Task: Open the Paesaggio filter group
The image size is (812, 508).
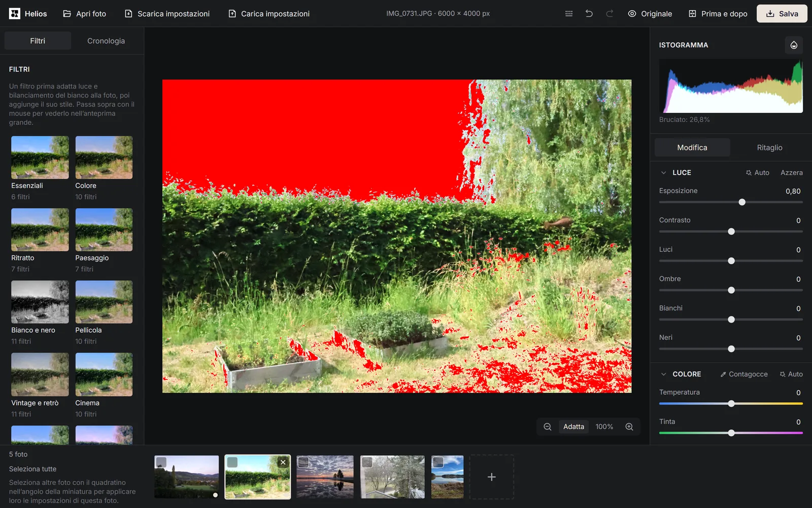Action: [104, 241]
